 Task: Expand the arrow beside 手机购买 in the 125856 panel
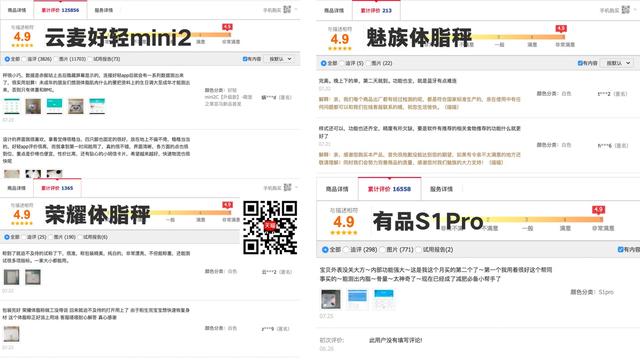[296, 9]
